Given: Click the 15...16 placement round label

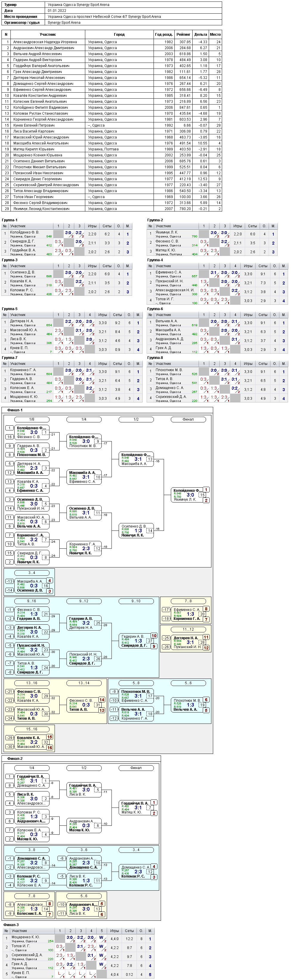Looking at the screenshot, I should pos(32,729).
